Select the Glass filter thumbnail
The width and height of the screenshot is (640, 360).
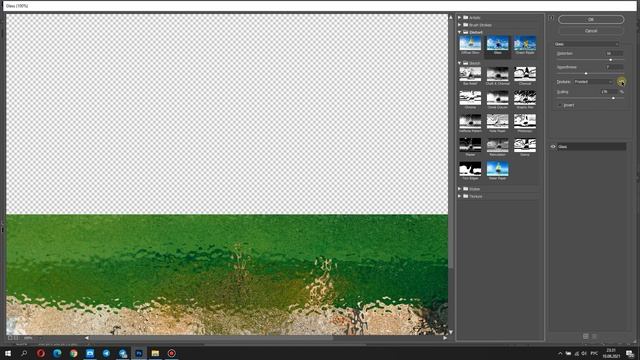[x=498, y=44]
